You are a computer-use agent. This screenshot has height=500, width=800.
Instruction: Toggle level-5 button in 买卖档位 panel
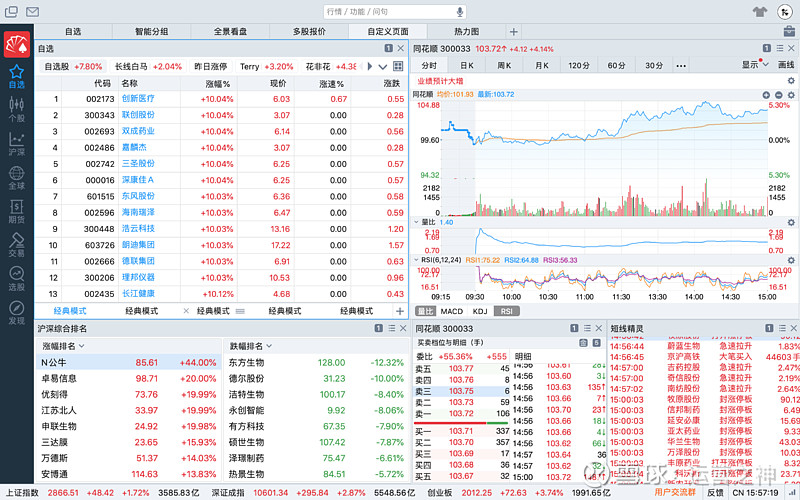tap(596, 343)
